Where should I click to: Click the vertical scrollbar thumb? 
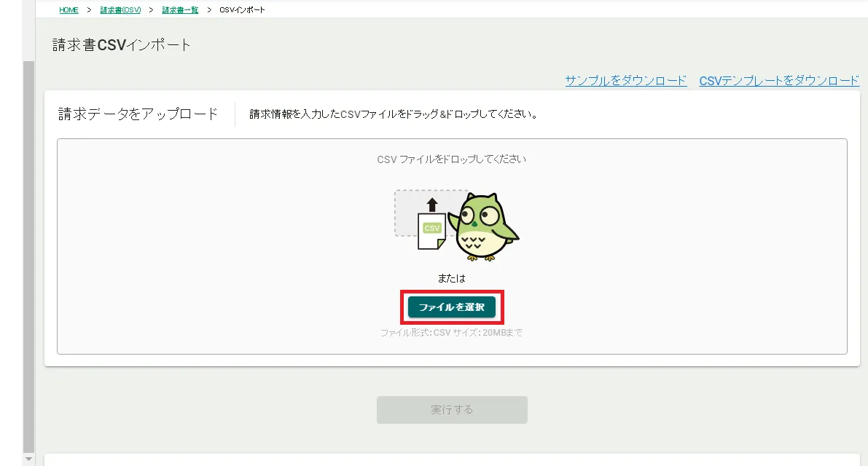point(28,257)
